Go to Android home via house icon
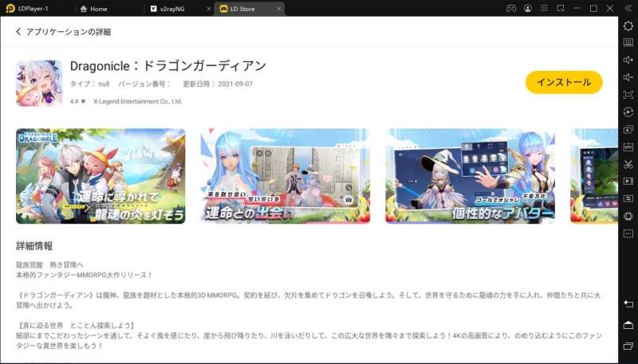 628,325
